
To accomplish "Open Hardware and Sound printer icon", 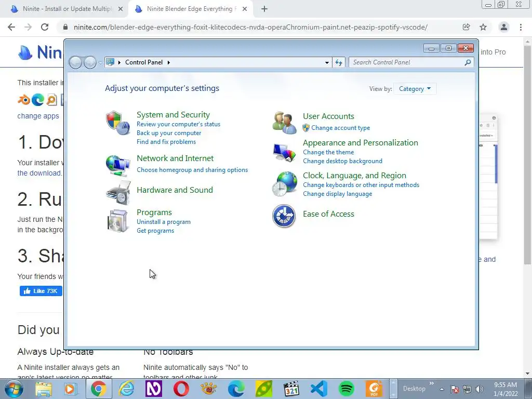I will pos(118,192).
